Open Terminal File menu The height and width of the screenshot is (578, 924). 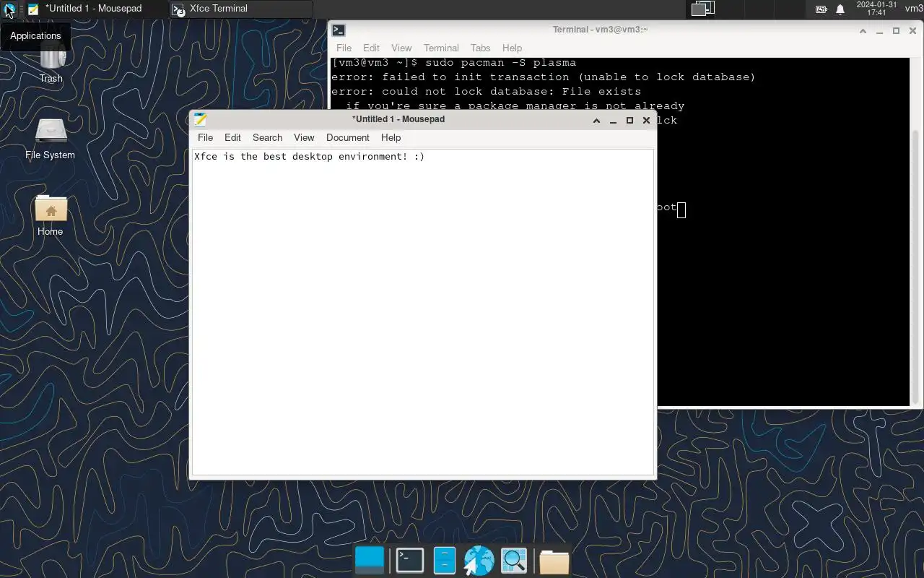(344, 48)
